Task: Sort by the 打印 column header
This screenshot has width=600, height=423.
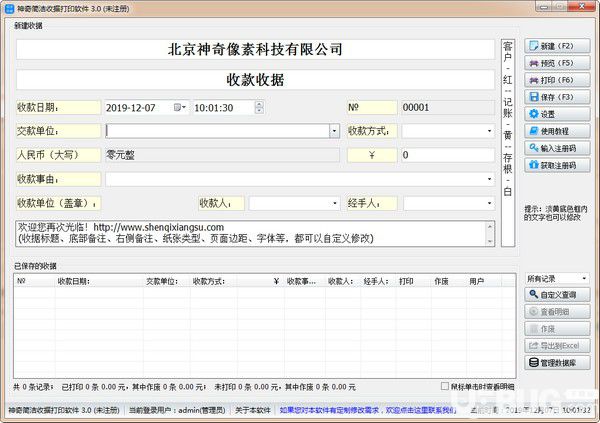Action: click(x=413, y=281)
